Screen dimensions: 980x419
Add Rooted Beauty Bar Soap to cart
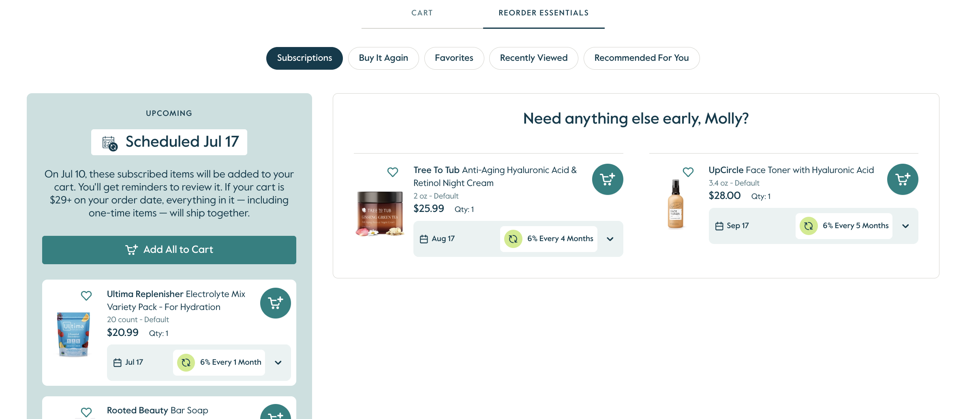pyautogui.click(x=276, y=412)
